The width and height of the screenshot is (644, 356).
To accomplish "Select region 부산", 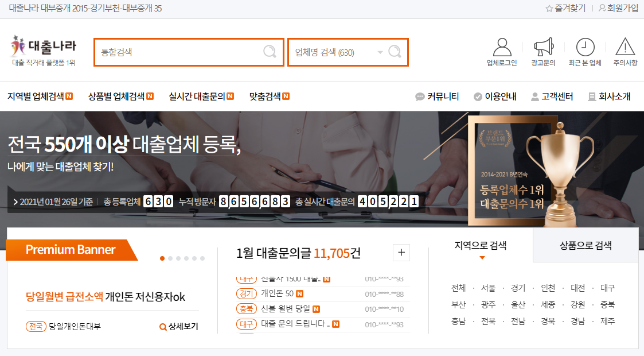I will click(458, 305).
